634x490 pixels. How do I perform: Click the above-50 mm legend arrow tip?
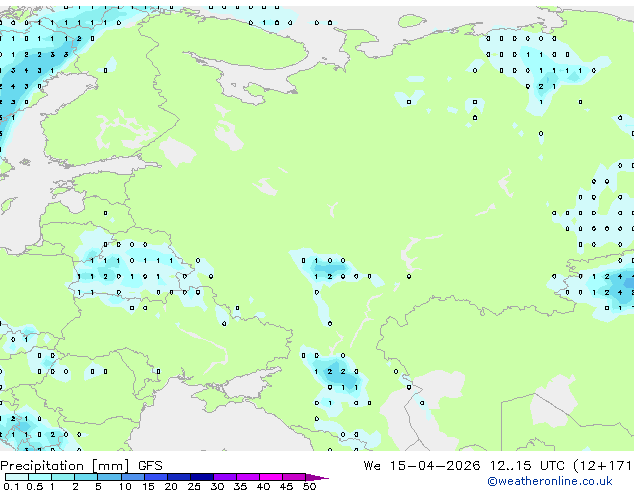click(x=317, y=477)
